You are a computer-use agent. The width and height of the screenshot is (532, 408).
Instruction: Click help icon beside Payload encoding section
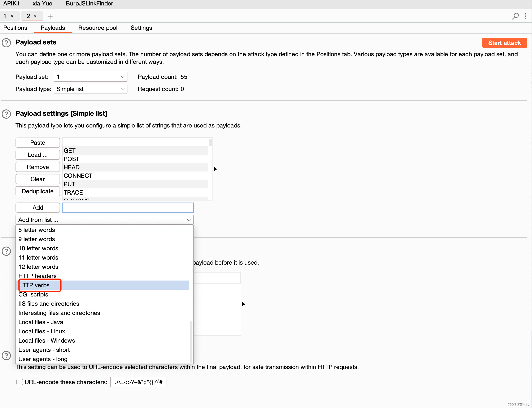6,355
